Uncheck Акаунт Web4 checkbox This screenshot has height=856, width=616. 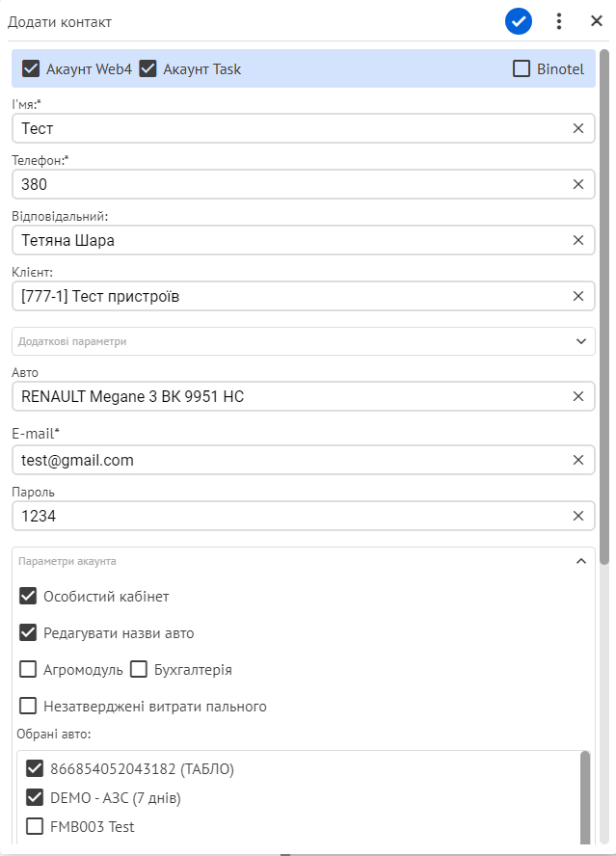[31, 68]
